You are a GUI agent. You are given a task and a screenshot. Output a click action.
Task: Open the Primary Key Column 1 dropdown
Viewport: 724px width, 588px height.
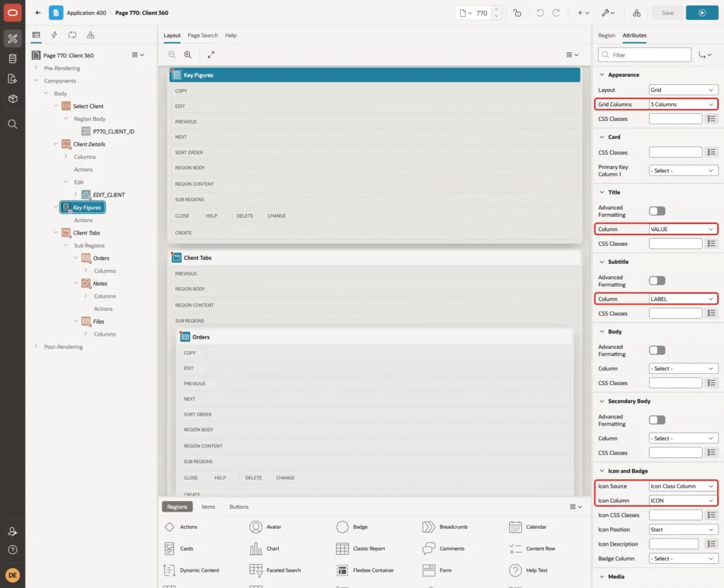click(x=683, y=171)
